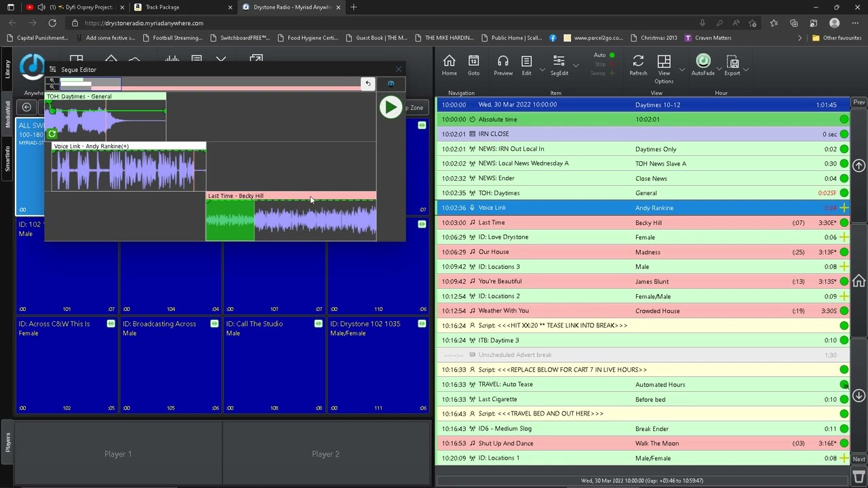Click the TOH Daytimes volume envelope end point
Viewport: 868px width, 488px height.
point(165,111)
